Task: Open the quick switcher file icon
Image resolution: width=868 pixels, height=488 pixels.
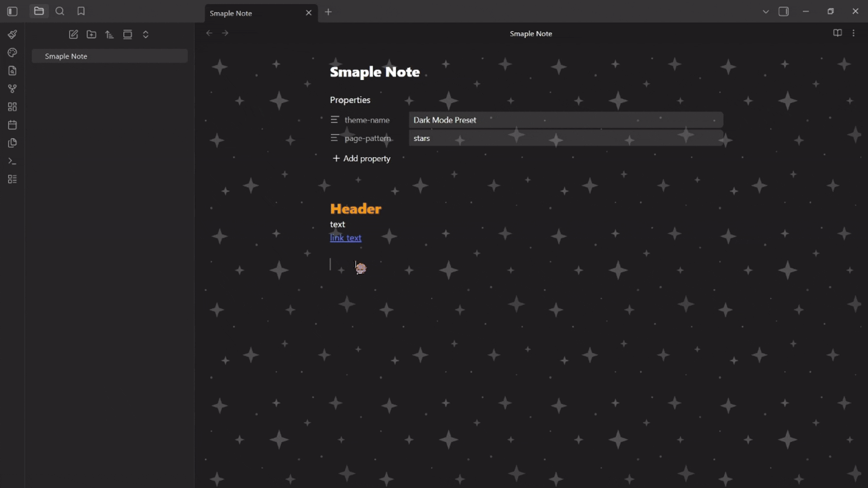Action: coord(12,70)
